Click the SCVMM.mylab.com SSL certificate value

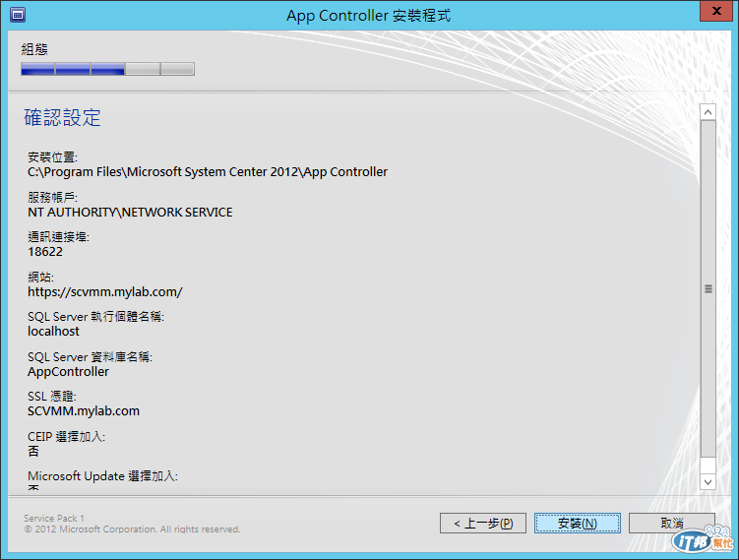point(84,411)
